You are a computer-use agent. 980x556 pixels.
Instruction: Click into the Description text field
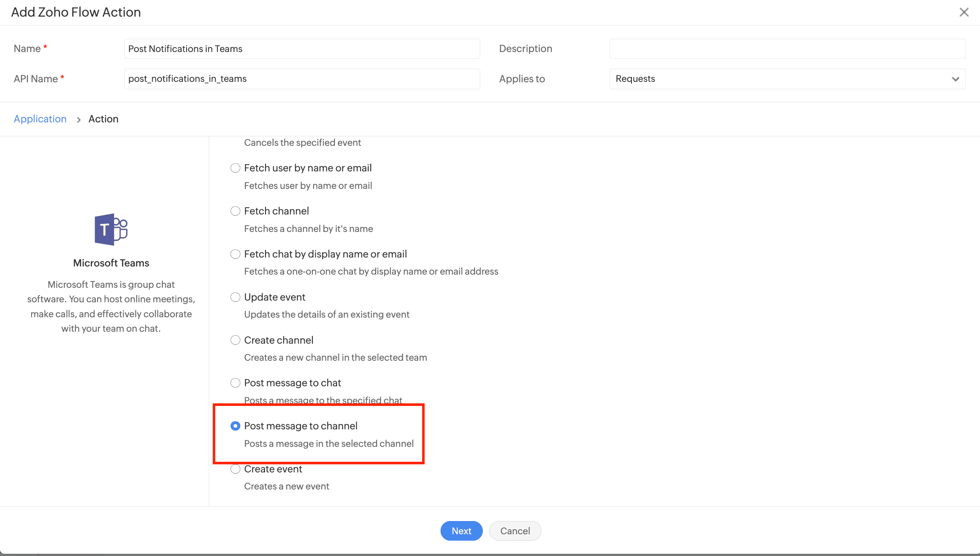(787, 49)
